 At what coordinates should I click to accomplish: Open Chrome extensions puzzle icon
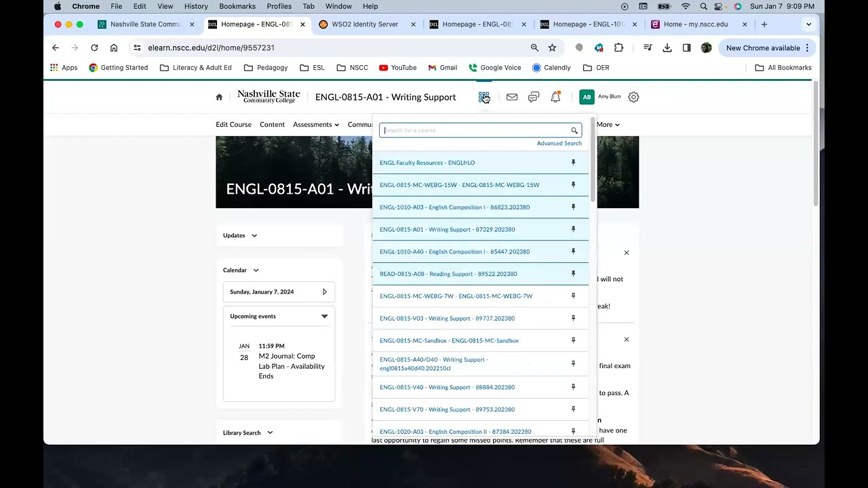pos(618,47)
